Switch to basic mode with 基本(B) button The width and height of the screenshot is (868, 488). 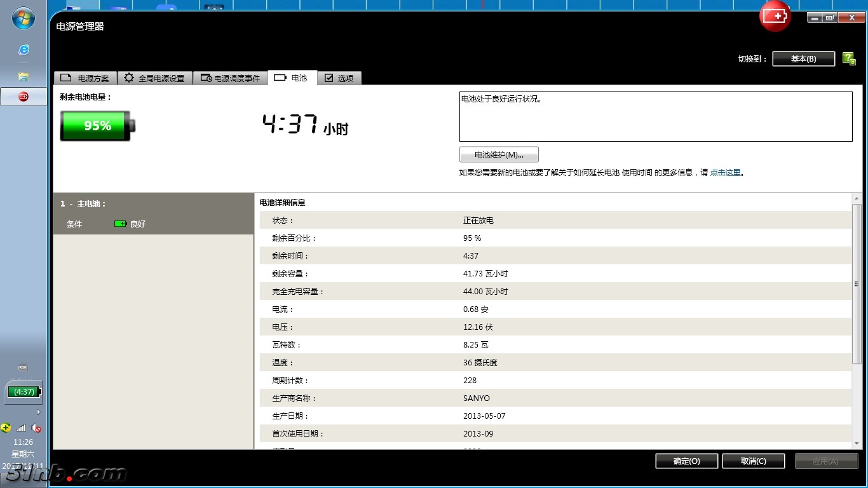tap(803, 58)
